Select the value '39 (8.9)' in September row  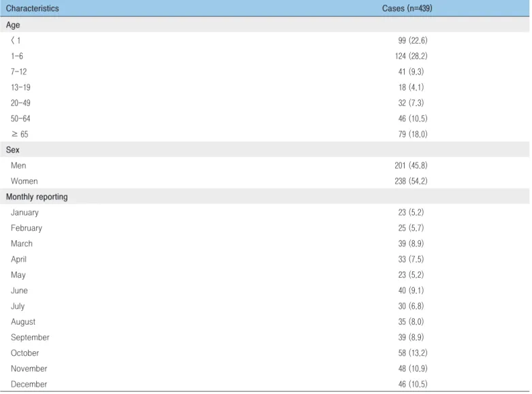pyautogui.click(x=411, y=338)
